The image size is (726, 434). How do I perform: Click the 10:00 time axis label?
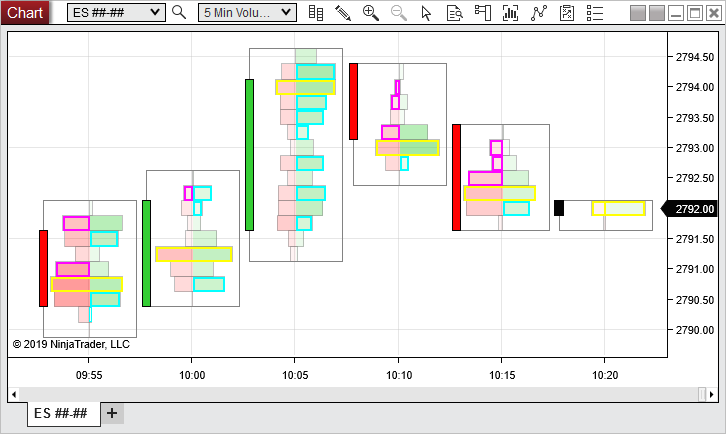pos(192,375)
